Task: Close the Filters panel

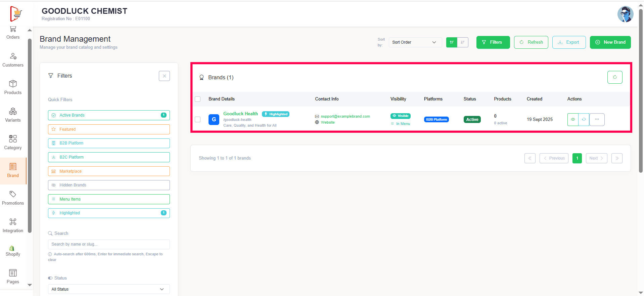Action: click(164, 76)
